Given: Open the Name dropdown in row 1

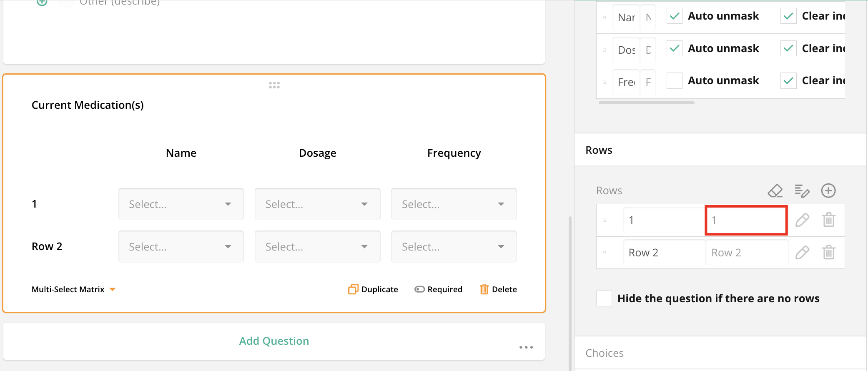Looking at the screenshot, I should pyautogui.click(x=181, y=204).
